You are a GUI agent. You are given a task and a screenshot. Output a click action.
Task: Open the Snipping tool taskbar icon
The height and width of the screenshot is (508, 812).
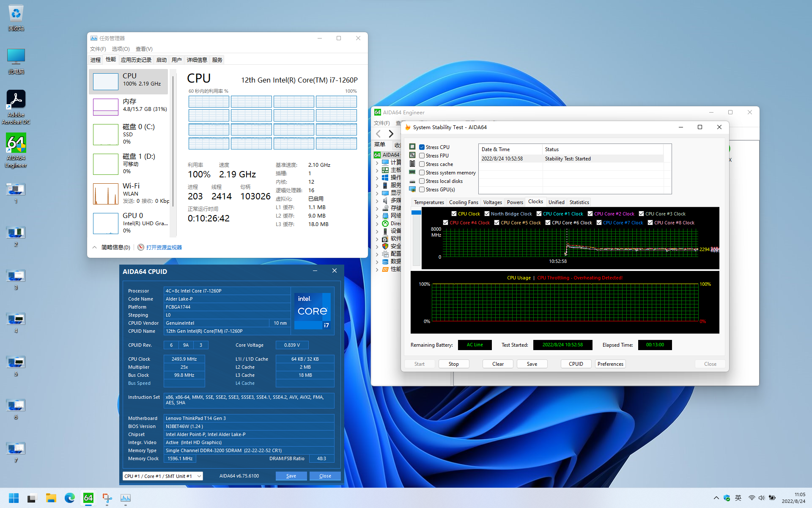107,498
